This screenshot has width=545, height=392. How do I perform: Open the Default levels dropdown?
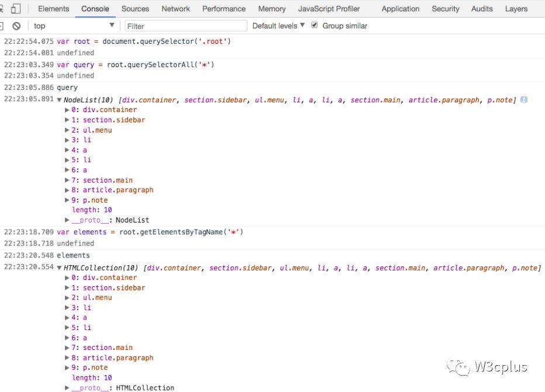(x=278, y=26)
